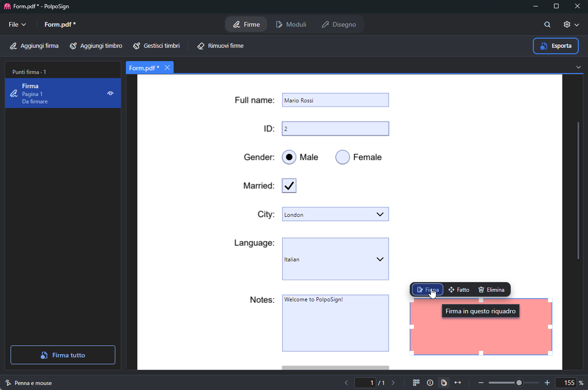Go to the previous page arrow
Screen dimensions: 588x390
pyautogui.click(x=346, y=383)
